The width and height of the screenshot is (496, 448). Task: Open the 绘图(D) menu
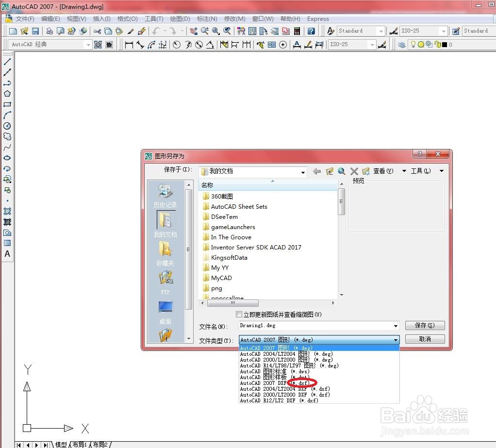180,18
